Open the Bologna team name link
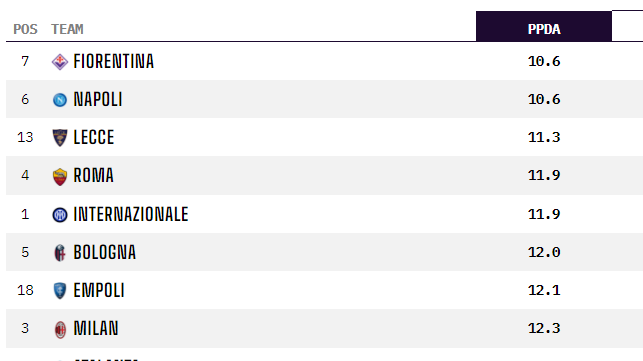The width and height of the screenshot is (643, 361). click(x=105, y=252)
